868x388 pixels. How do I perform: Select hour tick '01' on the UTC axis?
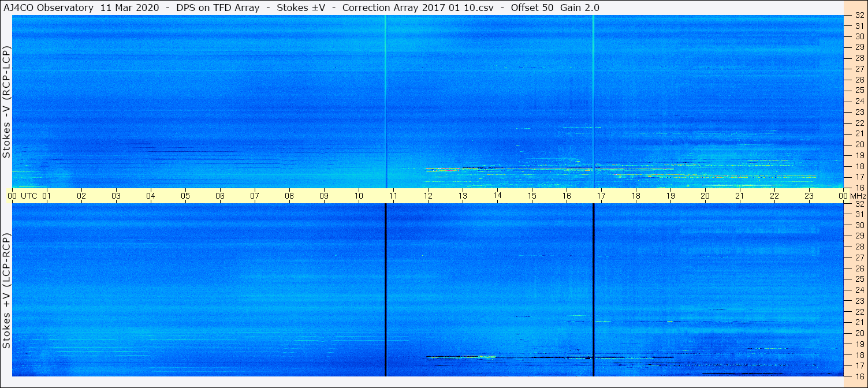(x=47, y=196)
